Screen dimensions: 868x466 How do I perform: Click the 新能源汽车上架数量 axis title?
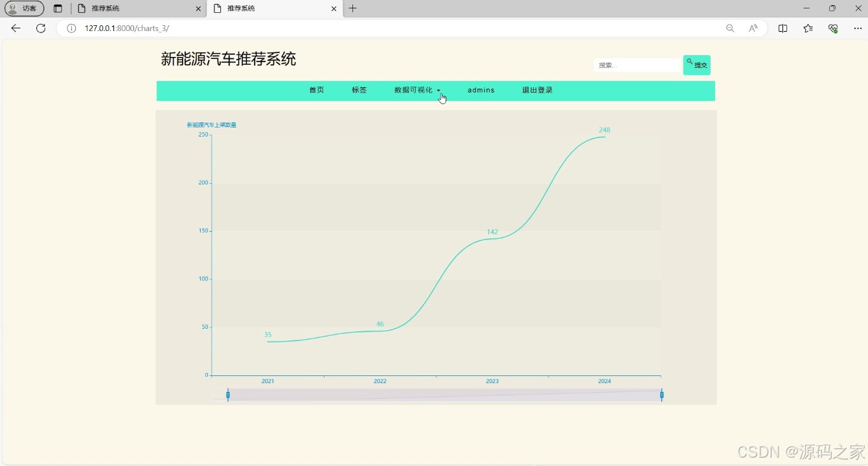(x=212, y=125)
